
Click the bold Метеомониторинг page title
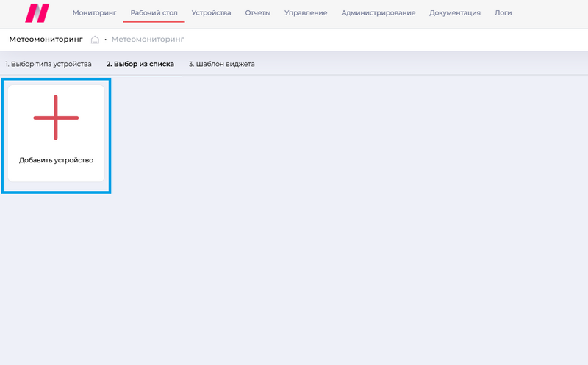46,40
